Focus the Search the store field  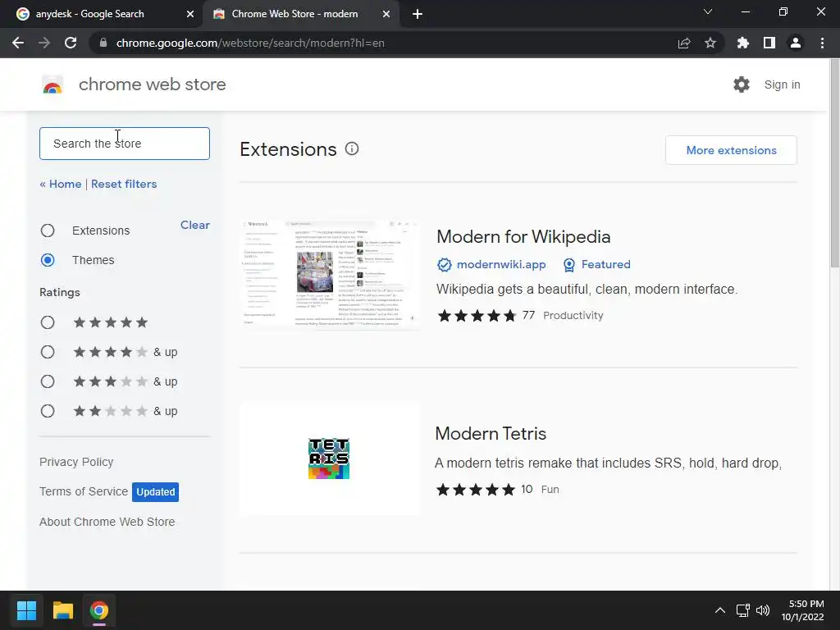(x=125, y=144)
